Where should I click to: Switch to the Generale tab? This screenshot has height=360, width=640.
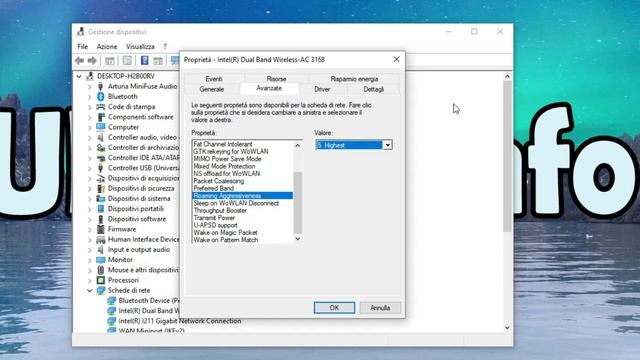tap(211, 89)
